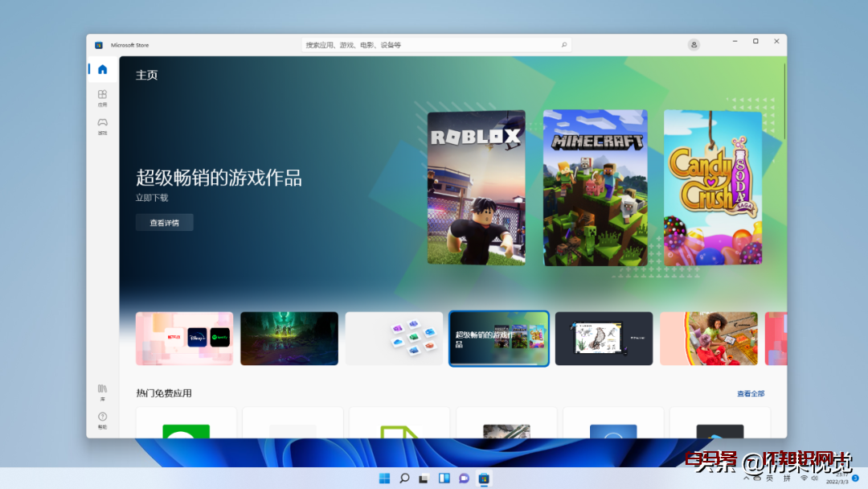The width and height of the screenshot is (868, 489).
Task: Click the Help (帮助) icon in sidebar
Action: (102, 419)
